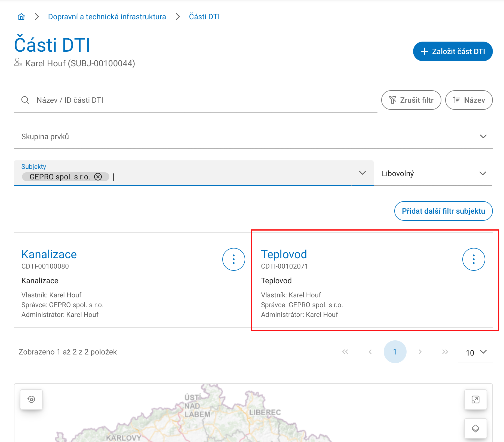
Task: Select the ID text CDTI-00102071
Action: pyautogui.click(x=284, y=266)
